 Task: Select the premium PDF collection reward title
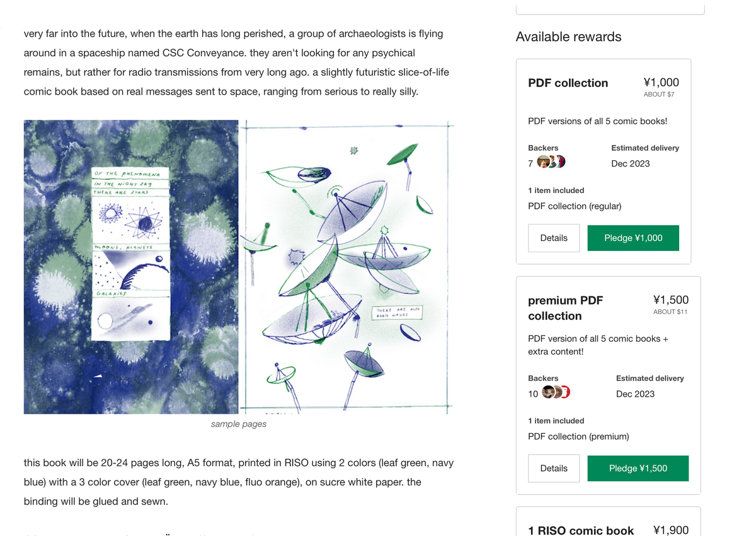coord(565,308)
